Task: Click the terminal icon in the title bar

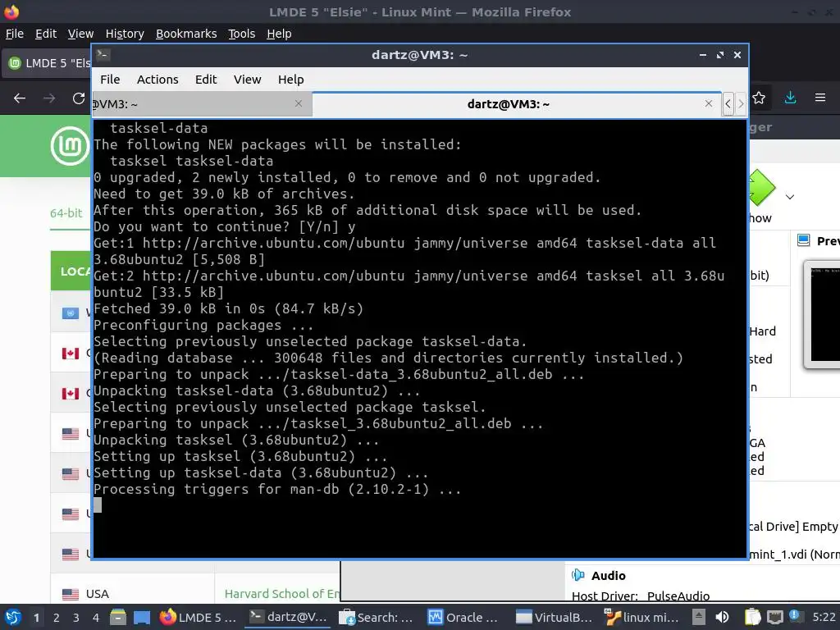Action: pyautogui.click(x=103, y=55)
